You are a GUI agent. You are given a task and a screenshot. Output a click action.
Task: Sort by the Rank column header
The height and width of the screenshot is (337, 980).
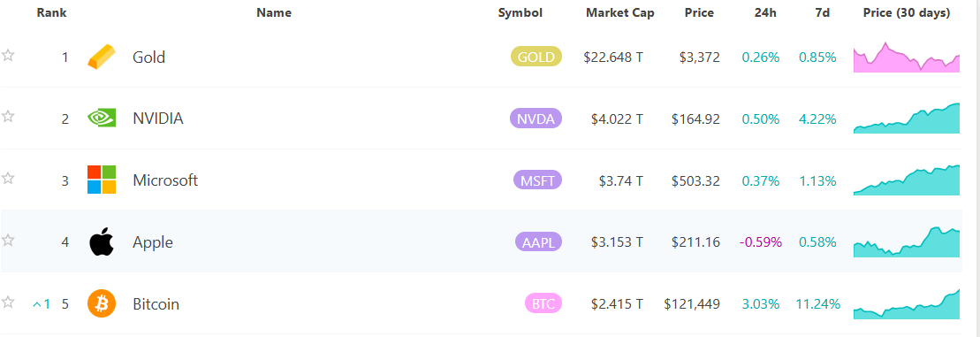[x=52, y=12]
